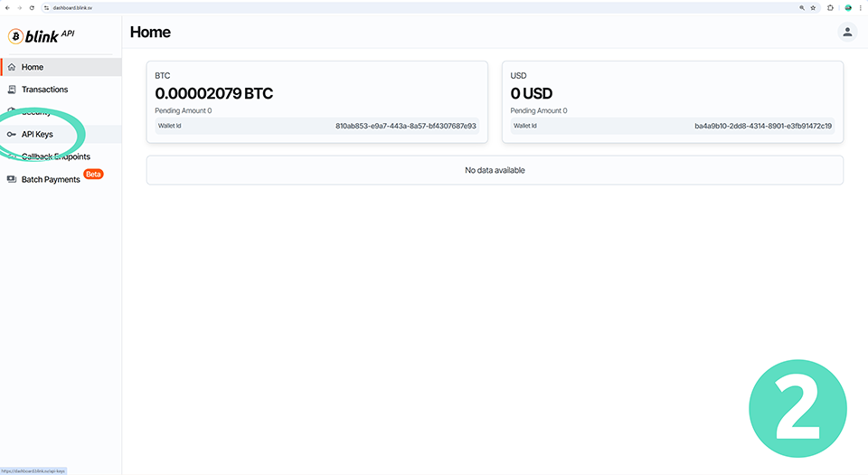Click the Batch Payments icon

point(11,179)
